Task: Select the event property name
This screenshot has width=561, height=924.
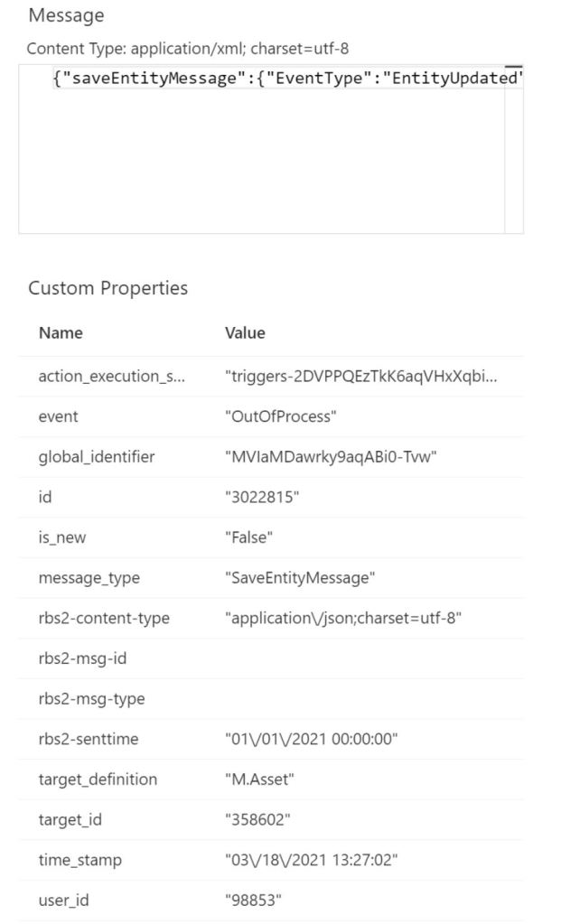Action: 58,416
